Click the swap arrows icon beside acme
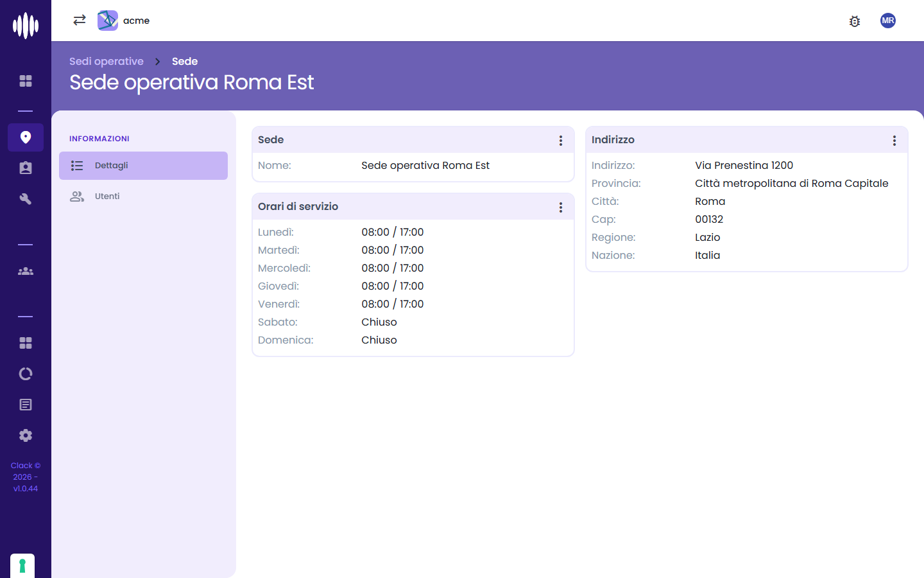Viewport: 924px width, 578px height. click(80, 21)
